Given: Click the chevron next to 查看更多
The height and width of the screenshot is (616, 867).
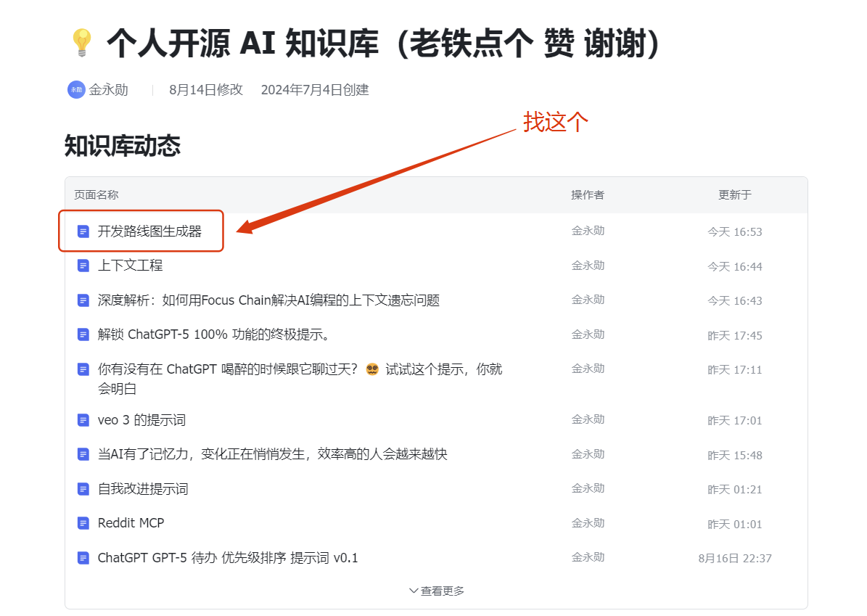Looking at the screenshot, I should click(414, 591).
